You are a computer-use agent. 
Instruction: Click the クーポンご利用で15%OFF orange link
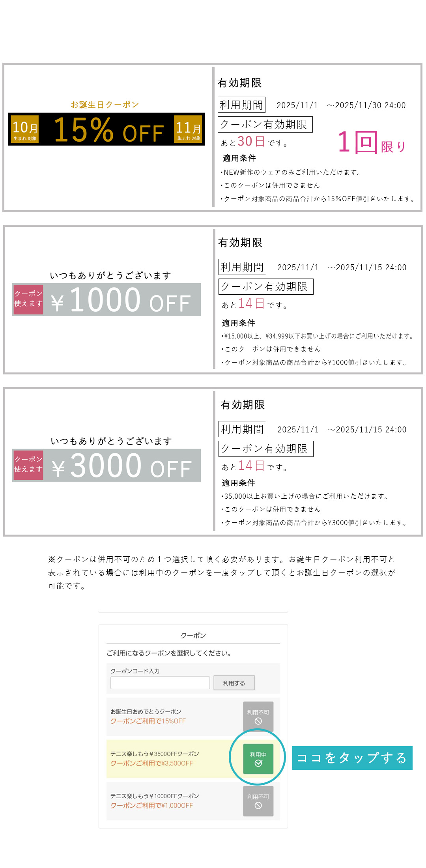pos(148,721)
